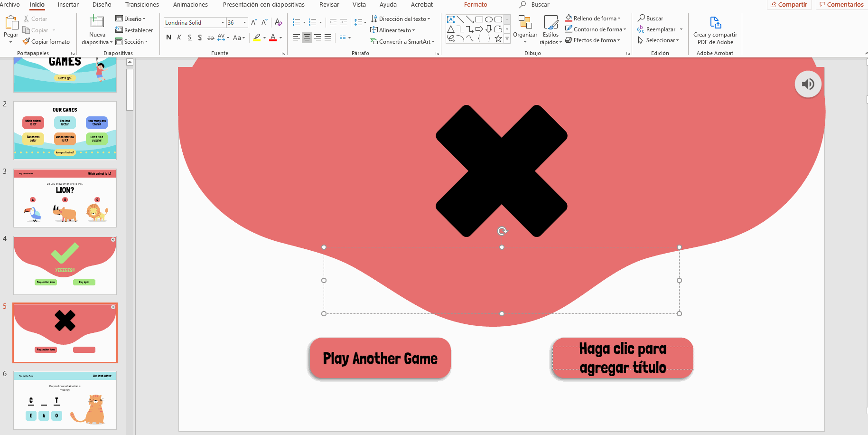Toggle justify text alignment
This screenshot has width=868, height=435.
tap(328, 38)
